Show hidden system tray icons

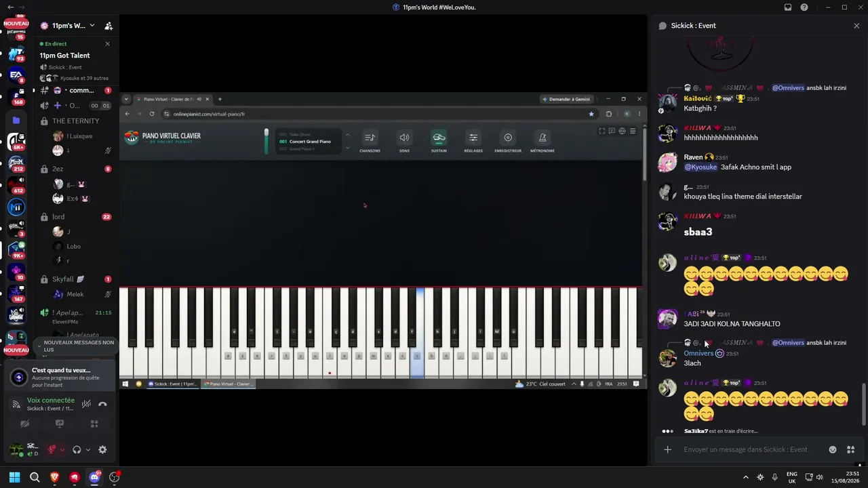pos(746,477)
